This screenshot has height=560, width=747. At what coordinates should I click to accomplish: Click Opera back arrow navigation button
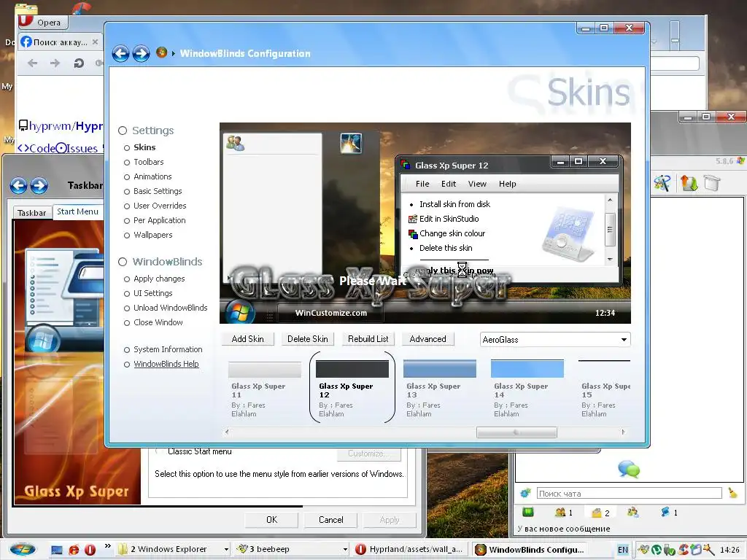click(32, 63)
